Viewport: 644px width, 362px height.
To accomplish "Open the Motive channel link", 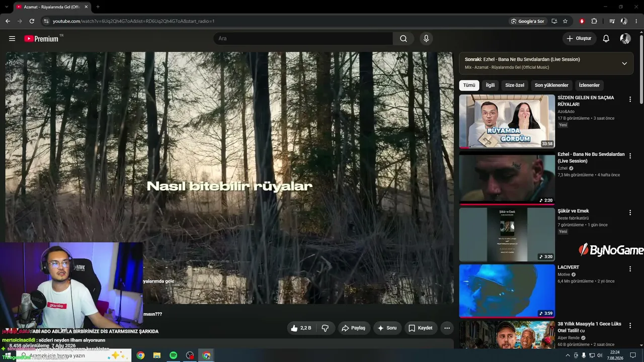I will 564,275.
